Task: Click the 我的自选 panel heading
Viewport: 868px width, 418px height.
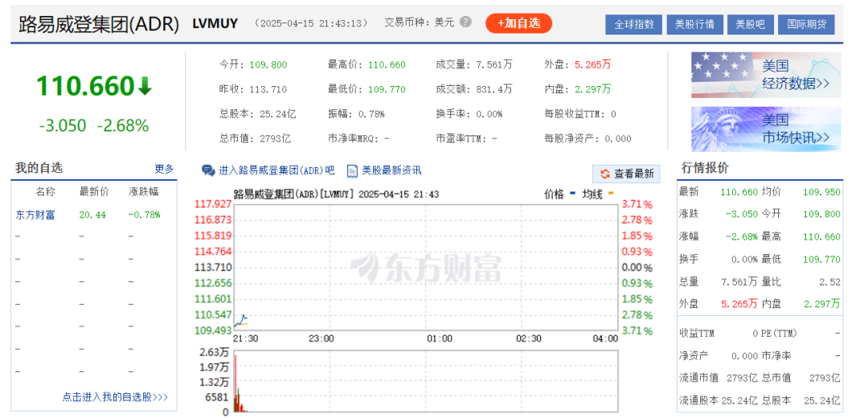Action: [x=39, y=168]
